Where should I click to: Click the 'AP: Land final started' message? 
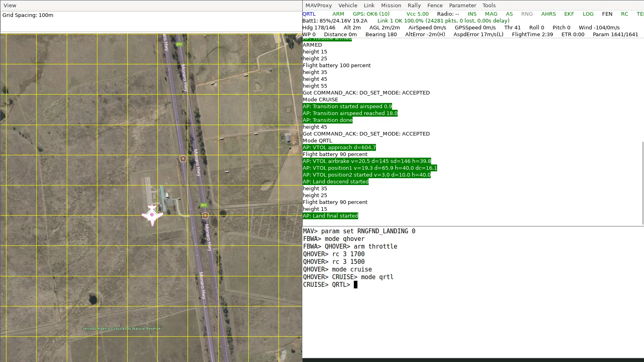point(330,216)
